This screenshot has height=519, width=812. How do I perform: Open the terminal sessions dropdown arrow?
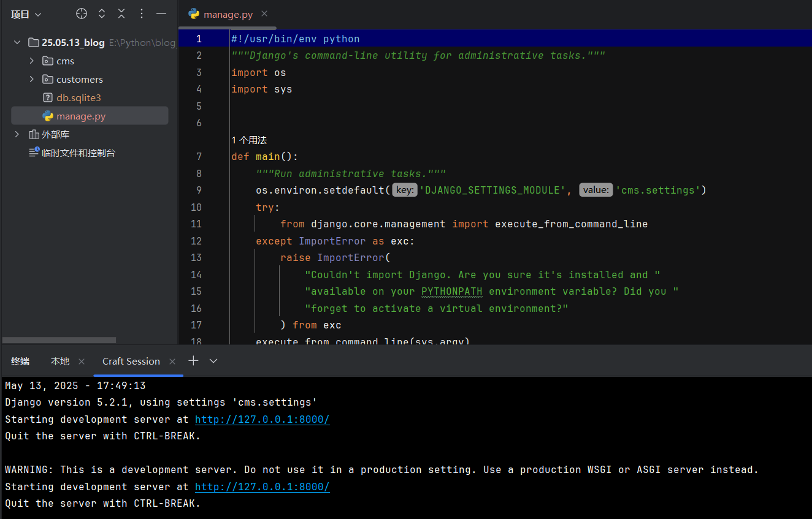(x=213, y=361)
